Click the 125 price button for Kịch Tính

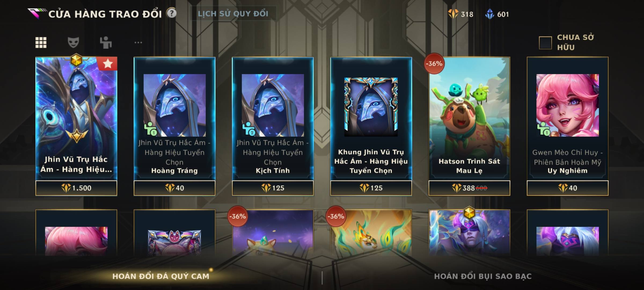[273, 188]
